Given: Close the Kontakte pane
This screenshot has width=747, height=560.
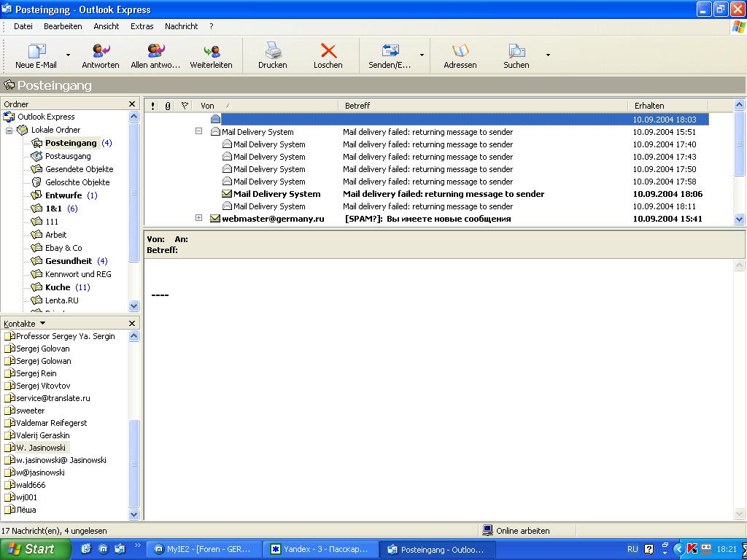Looking at the screenshot, I should (x=132, y=323).
